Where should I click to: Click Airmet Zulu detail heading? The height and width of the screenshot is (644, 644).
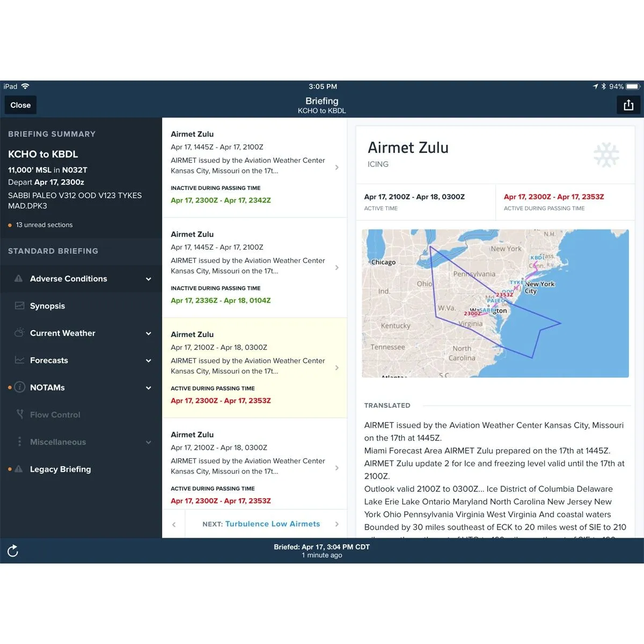[408, 148]
